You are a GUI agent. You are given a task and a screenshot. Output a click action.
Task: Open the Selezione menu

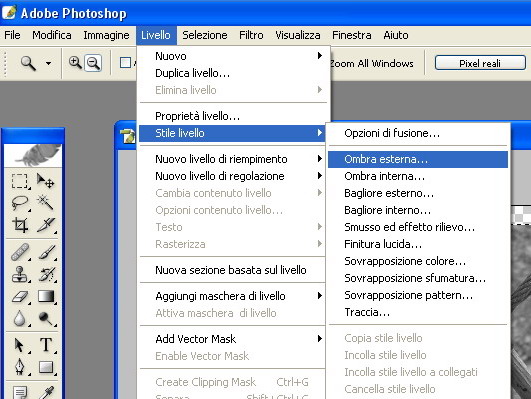205,35
